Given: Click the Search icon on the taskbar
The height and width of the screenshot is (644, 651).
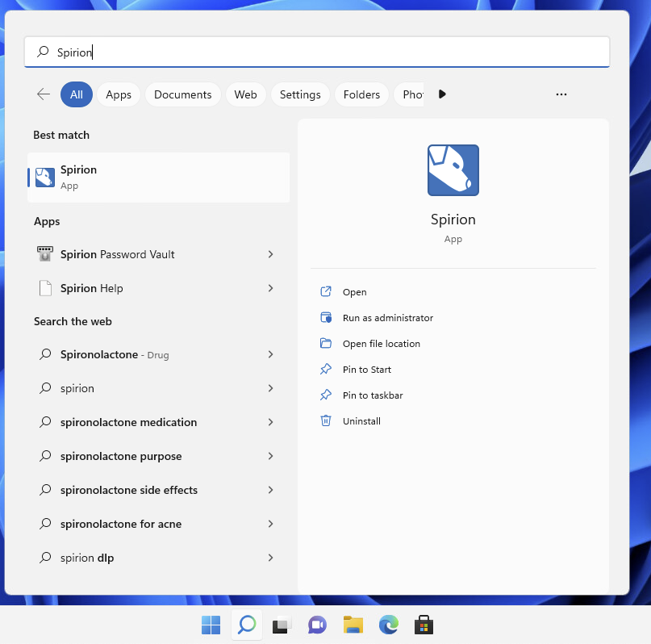Looking at the screenshot, I should click(x=247, y=625).
